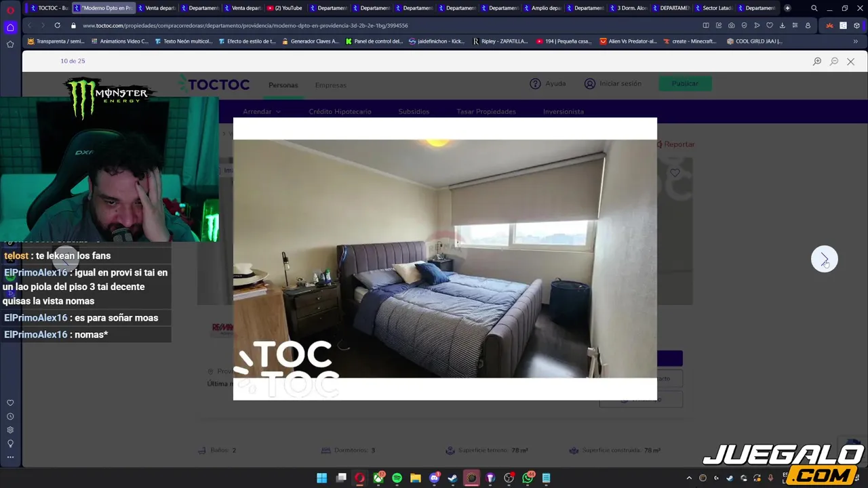
Task: Open the tab search magnifier
Action: (814, 8)
